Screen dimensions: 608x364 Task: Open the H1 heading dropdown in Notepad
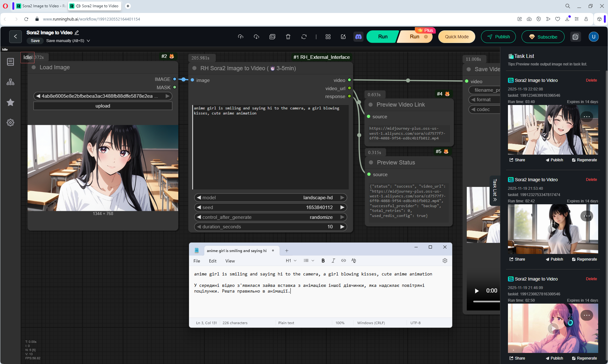(291, 261)
